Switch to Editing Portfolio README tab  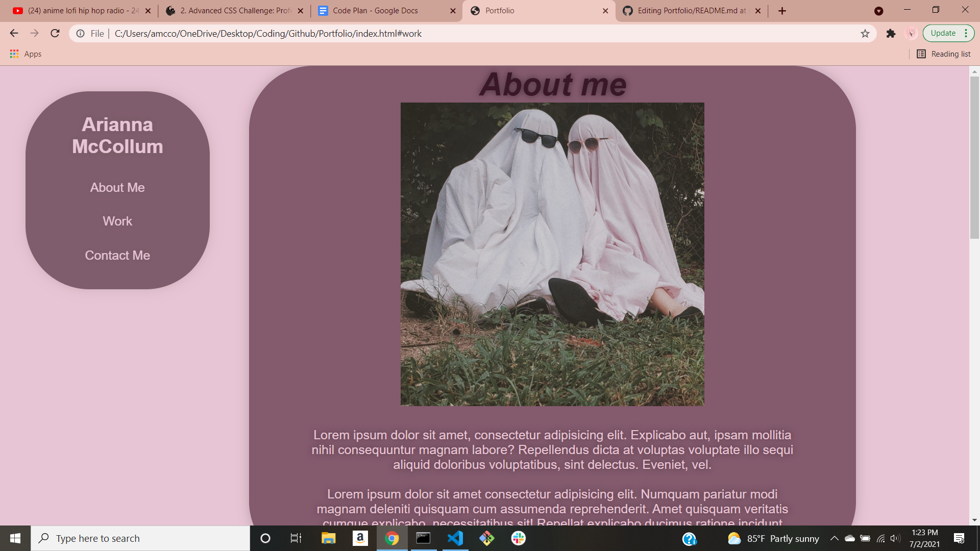(692, 11)
